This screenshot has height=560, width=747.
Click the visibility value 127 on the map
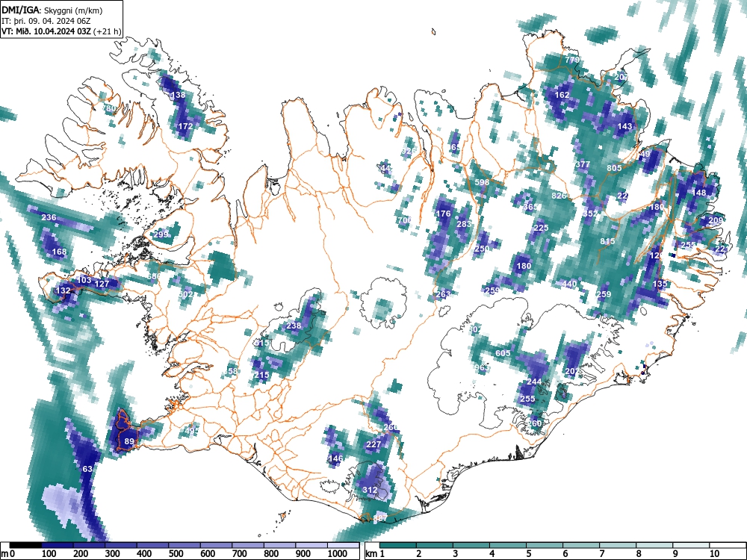pos(102,284)
